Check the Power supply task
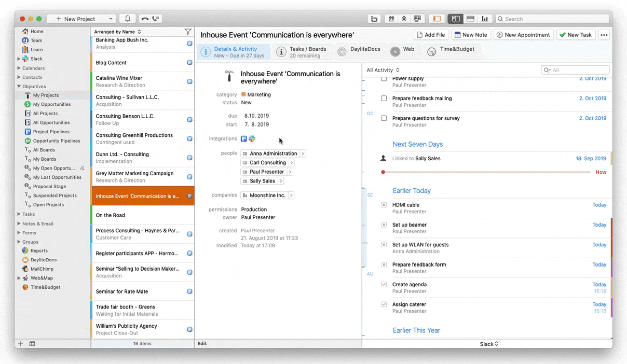The width and height of the screenshot is (627, 364). [x=384, y=79]
